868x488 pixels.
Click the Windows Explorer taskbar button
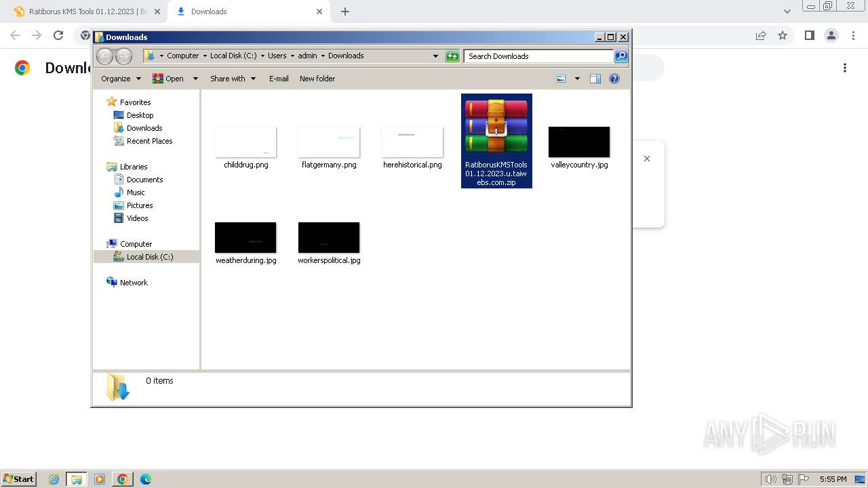(77, 479)
